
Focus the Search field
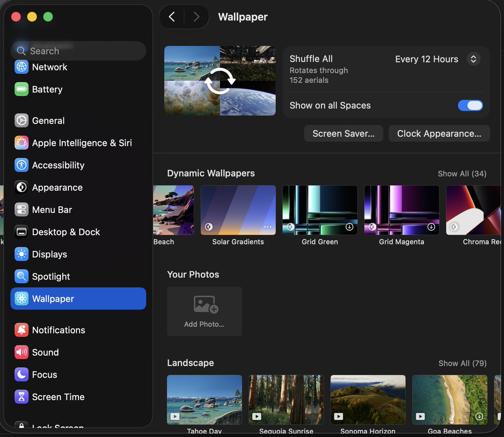pyautogui.click(x=78, y=51)
